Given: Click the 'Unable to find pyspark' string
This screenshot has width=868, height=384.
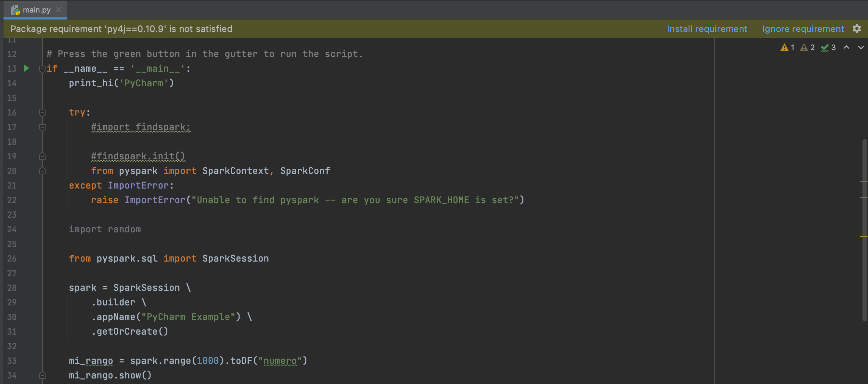Looking at the screenshot, I should [x=355, y=200].
